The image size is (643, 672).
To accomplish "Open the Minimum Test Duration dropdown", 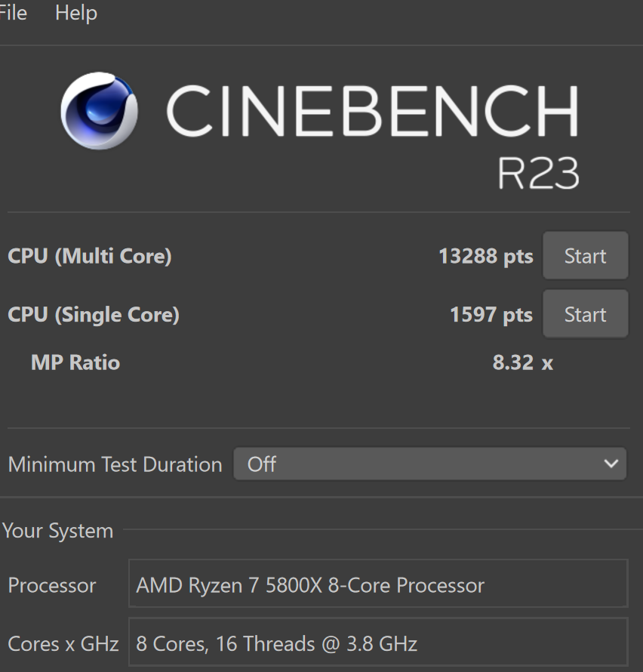I will [429, 464].
